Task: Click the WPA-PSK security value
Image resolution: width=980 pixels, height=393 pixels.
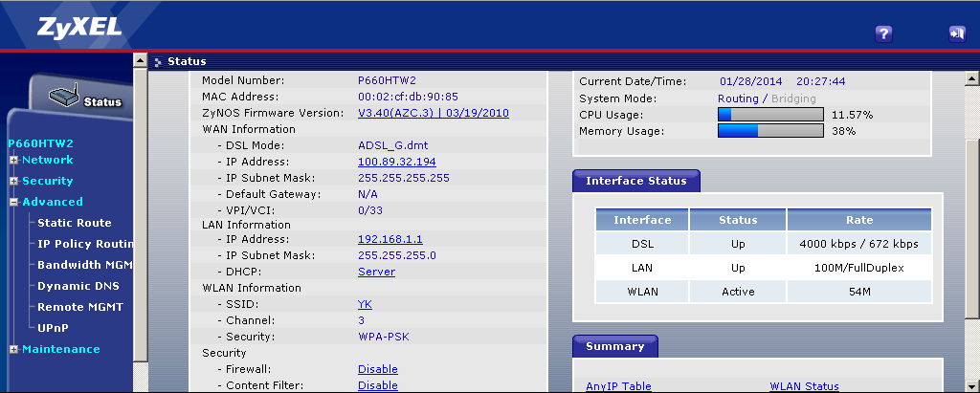Action: coord(384,337)
